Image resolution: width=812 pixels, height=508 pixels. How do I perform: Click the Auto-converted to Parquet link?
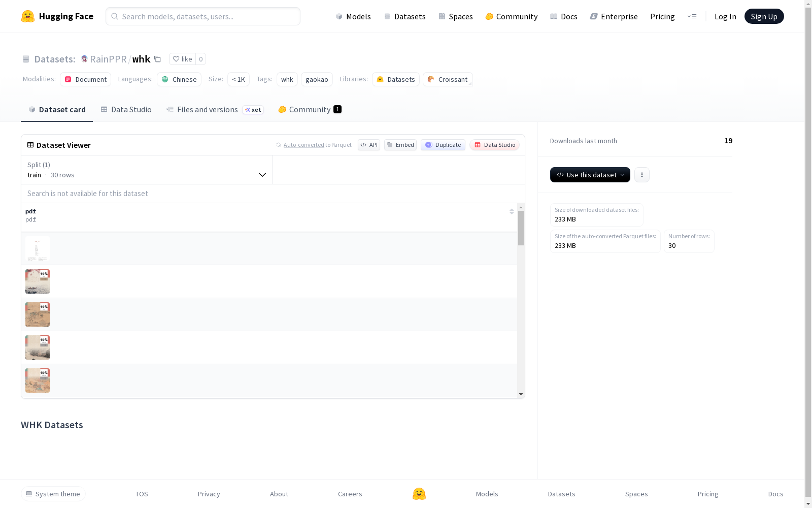[x=304, y=145]
